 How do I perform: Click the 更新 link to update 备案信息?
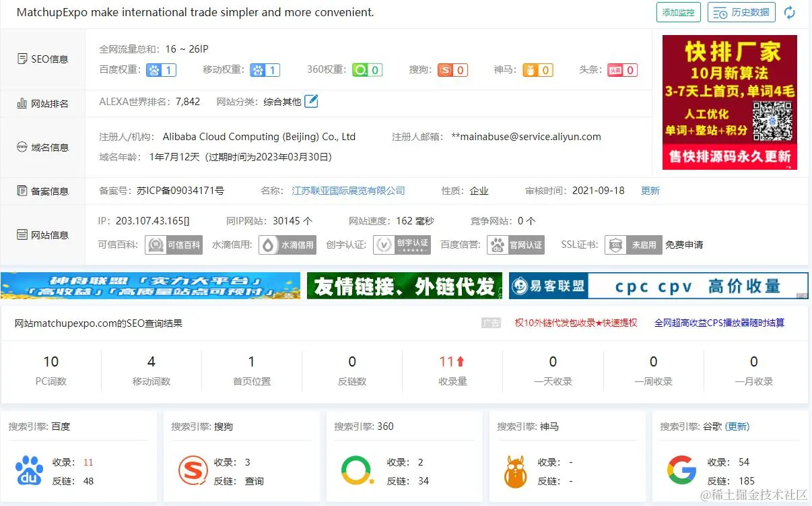tap(650, 191)
